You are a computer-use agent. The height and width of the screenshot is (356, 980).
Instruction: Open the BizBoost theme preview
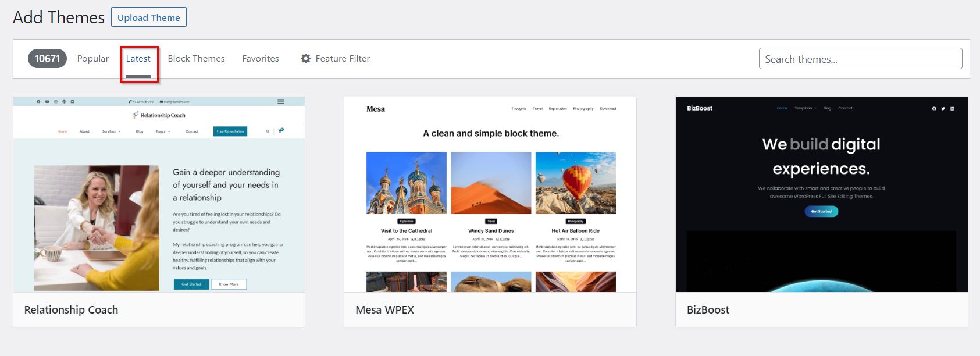click(822, 195)
